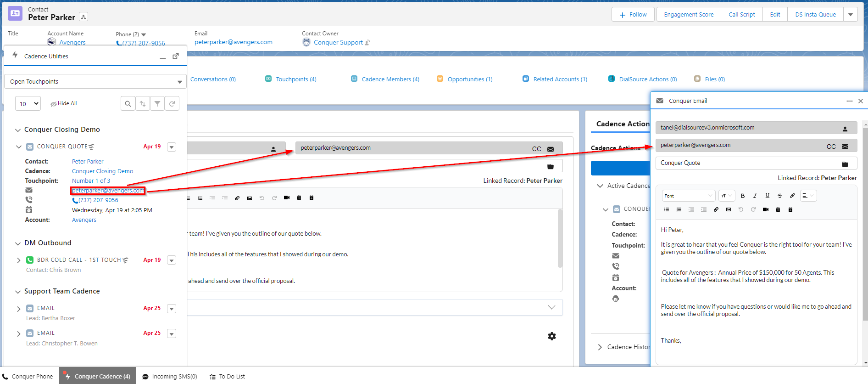Screen dimensions: 868x384
Task: Open the To Do List utility item
Action: 227,376
